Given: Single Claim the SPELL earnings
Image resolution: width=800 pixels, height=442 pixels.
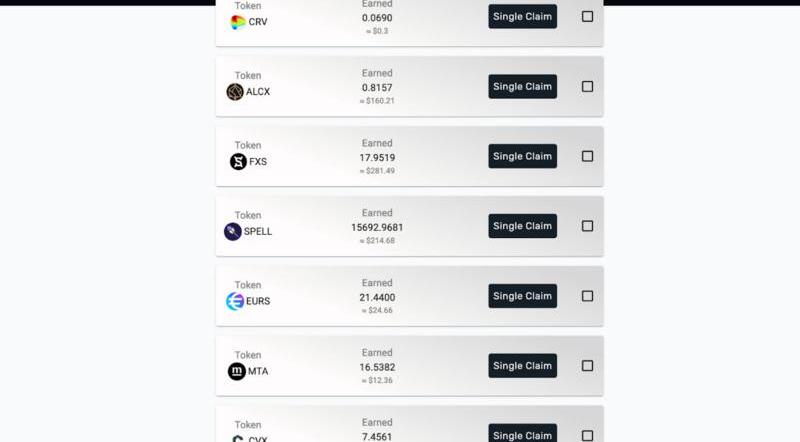Looking at the screenshot, I should 522,226.
